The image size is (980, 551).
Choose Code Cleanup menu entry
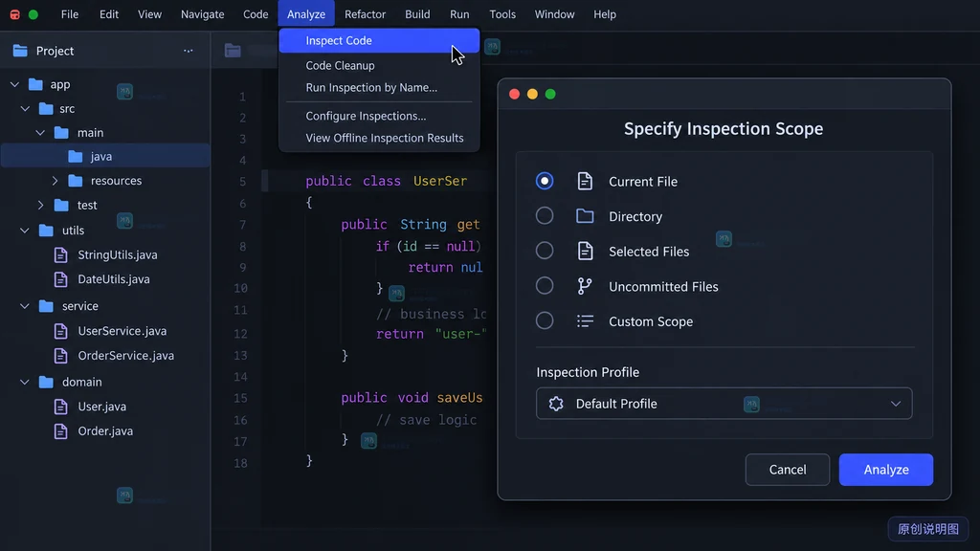[x=379, y=65]
